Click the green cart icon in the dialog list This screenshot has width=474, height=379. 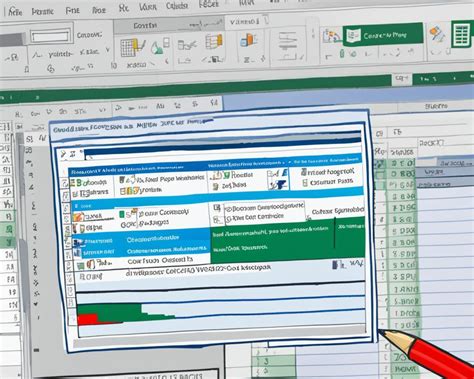(80, 266)
